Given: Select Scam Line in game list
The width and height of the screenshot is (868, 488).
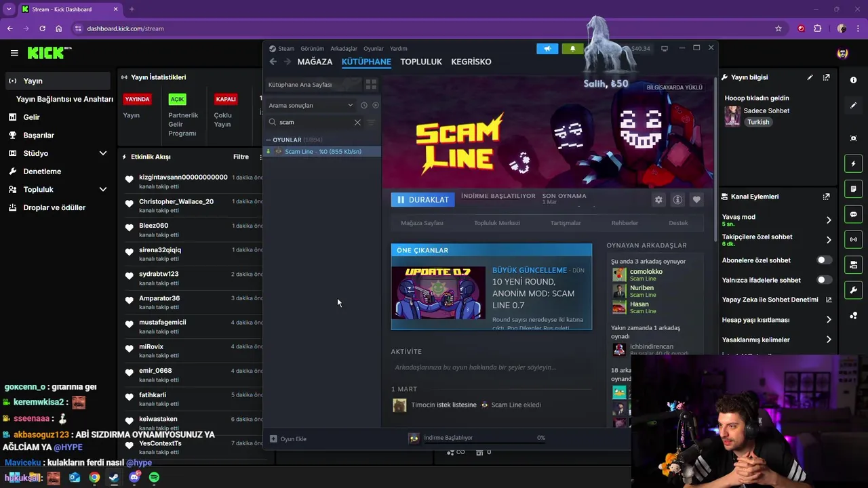Looking at the screenshot, I should pyautogui.click(x=323, y=151).
